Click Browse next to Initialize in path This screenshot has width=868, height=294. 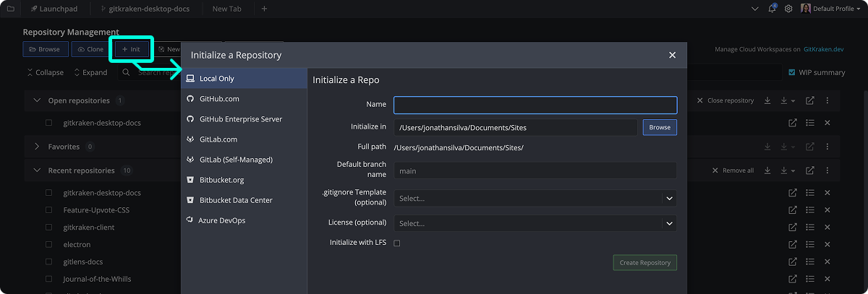[660, 127]
